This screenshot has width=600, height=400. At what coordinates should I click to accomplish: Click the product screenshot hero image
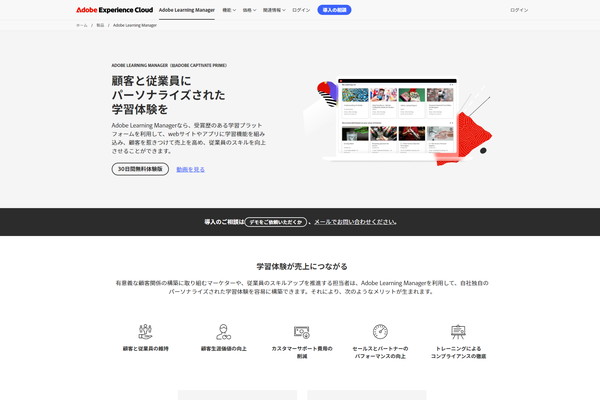pos(397,121)
